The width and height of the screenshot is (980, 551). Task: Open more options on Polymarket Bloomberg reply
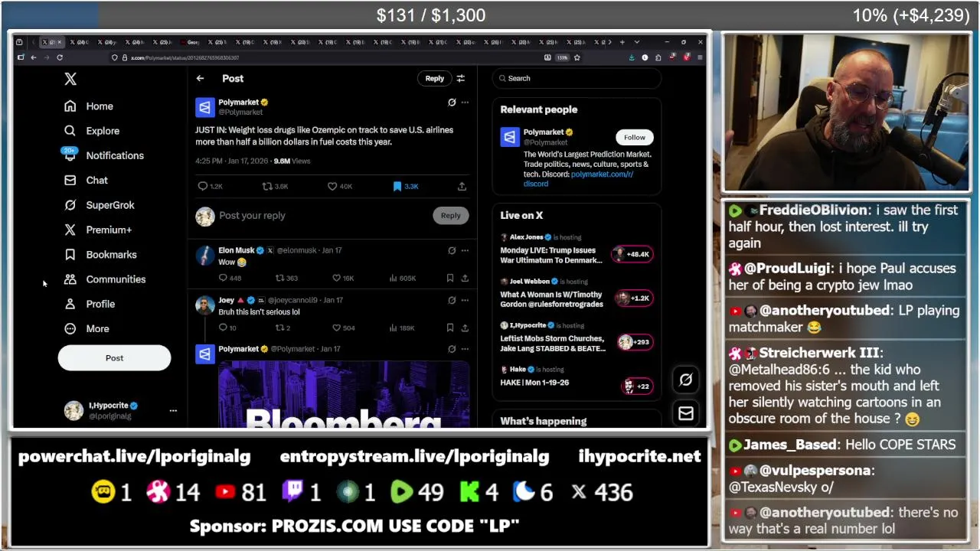tap(465, 349)
